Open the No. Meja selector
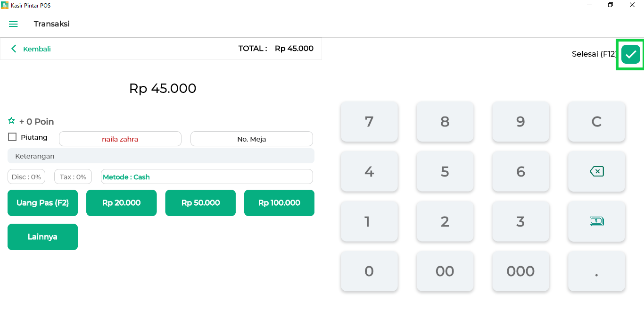The image size is (644, 328). (252, 139)
